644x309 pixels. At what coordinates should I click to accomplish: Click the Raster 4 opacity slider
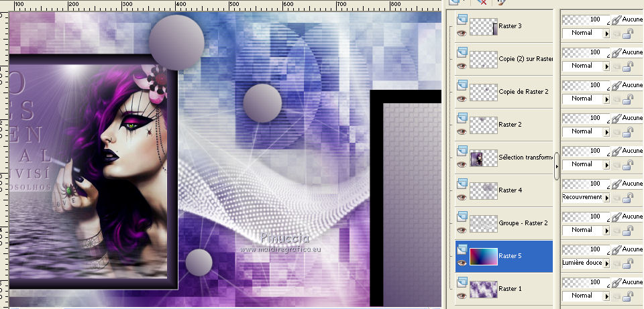click(x=586, y=184)
